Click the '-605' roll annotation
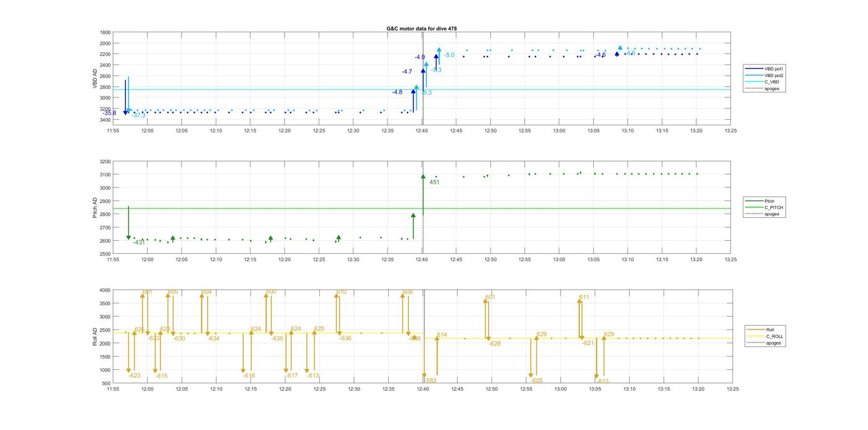868x430 pixels. (x=537, y=381)
